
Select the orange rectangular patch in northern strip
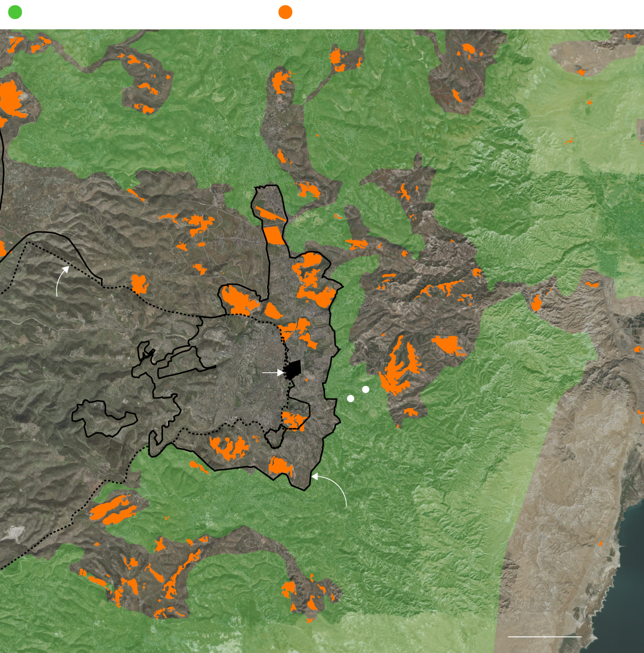point(274,235)
